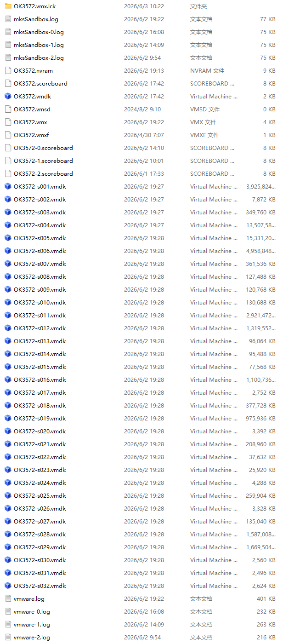Screen dimensions: 283x644
Task: Select file name vmware-1.log
Action: 32,625
